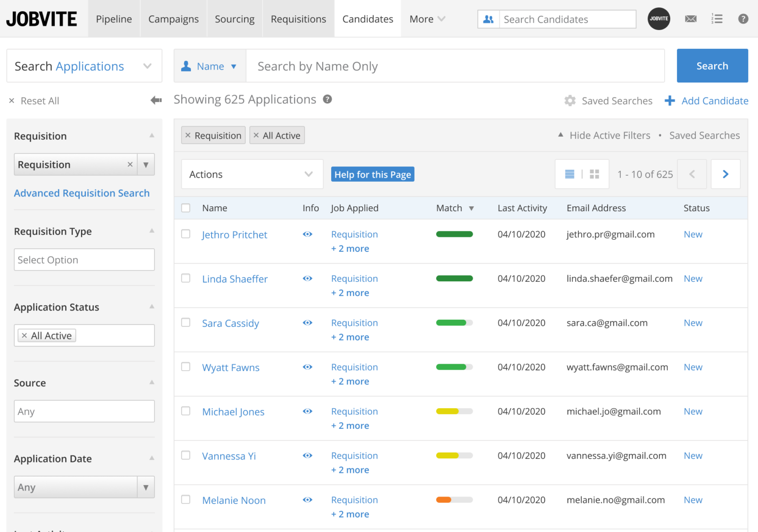Screen dimensions: 758x532
Task: Open the Name search type dropdown
Action: point(210,66)
